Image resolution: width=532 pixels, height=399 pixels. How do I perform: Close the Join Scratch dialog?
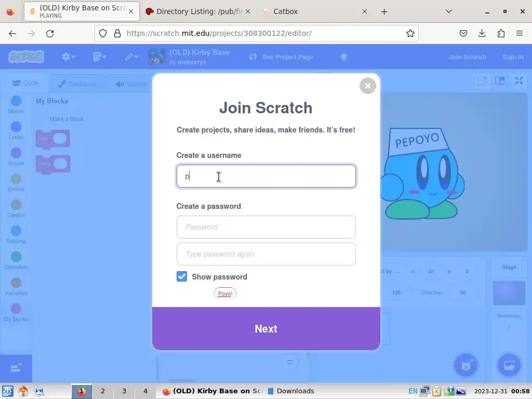point(367,86)
